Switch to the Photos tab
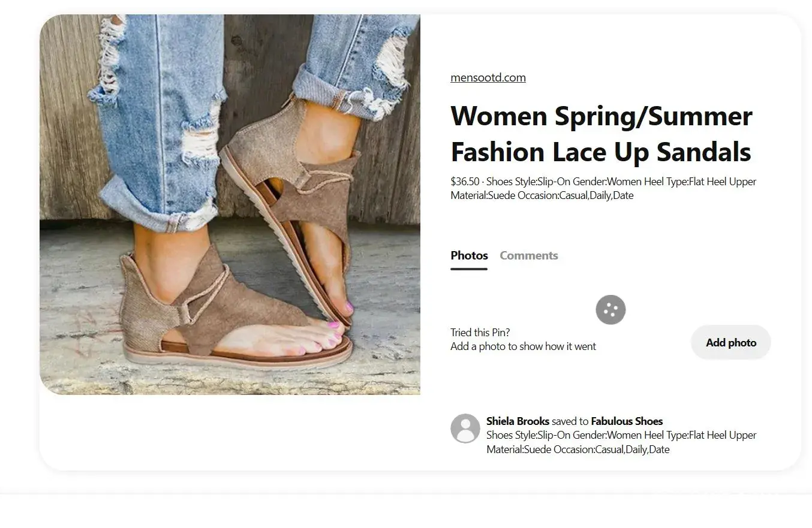Viewport: 812px width, 528px height. coord(469,255)
